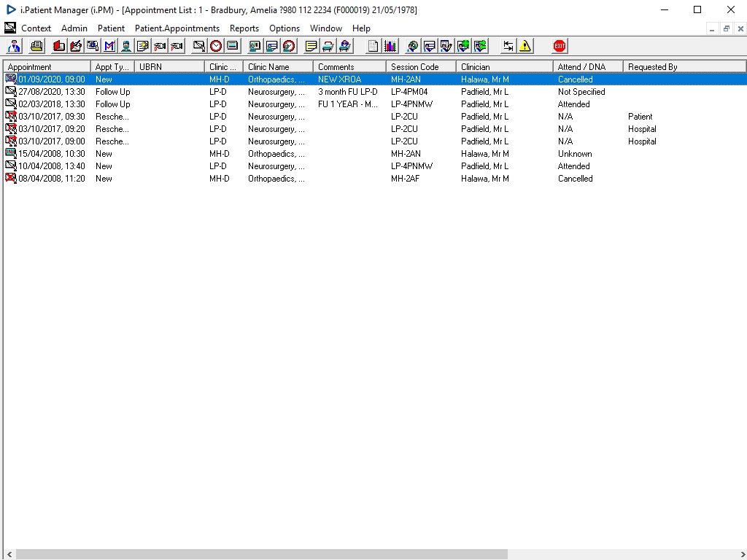
Task: Sort by the Session Code column header
Action: 421,66
